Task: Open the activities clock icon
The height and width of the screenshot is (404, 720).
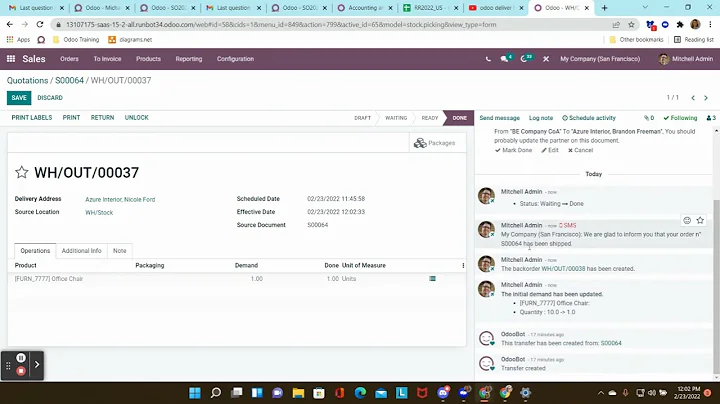Action: coord(525,58)
